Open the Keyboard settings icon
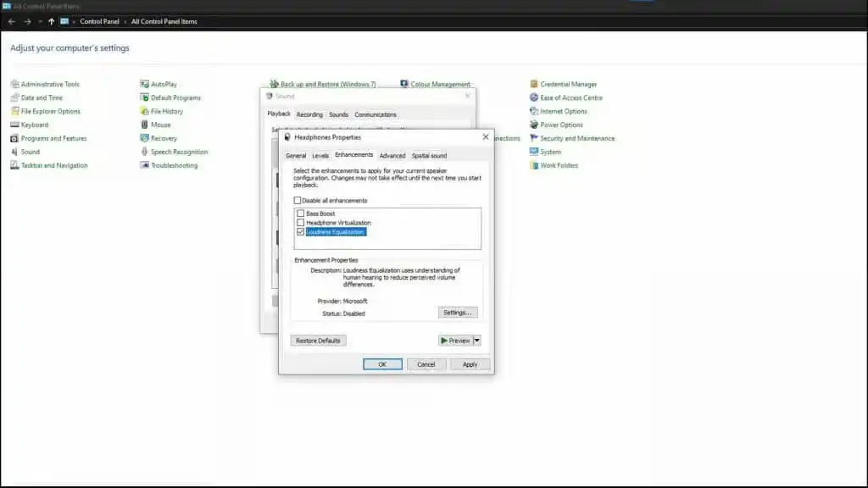Screen dimensions: 868x488 point(15,125)
